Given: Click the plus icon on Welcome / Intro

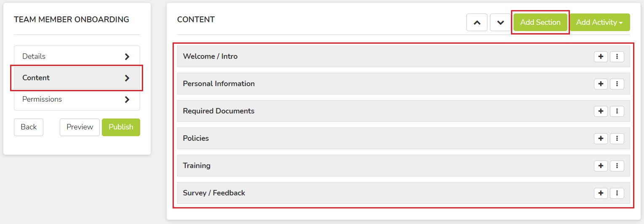Looking at the screenshot, I should coord(601,57).
